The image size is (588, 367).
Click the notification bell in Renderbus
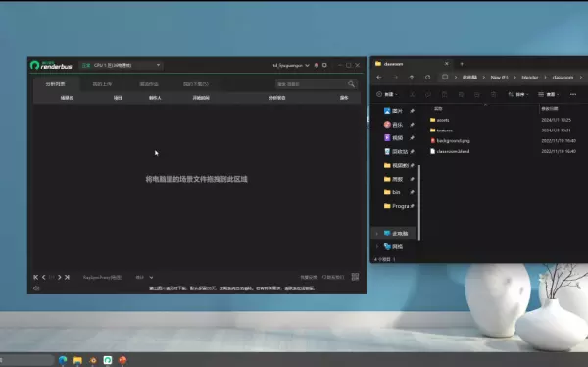coord(317,66)
